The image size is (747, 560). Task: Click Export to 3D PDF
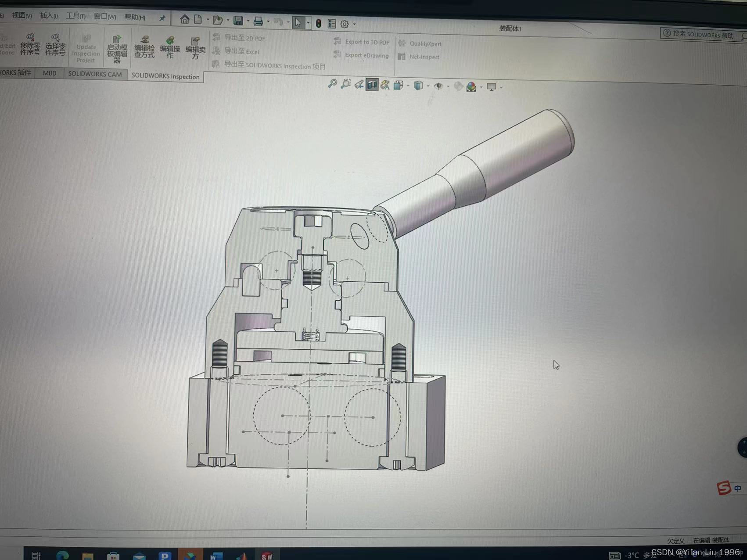(x=361, y=42)
